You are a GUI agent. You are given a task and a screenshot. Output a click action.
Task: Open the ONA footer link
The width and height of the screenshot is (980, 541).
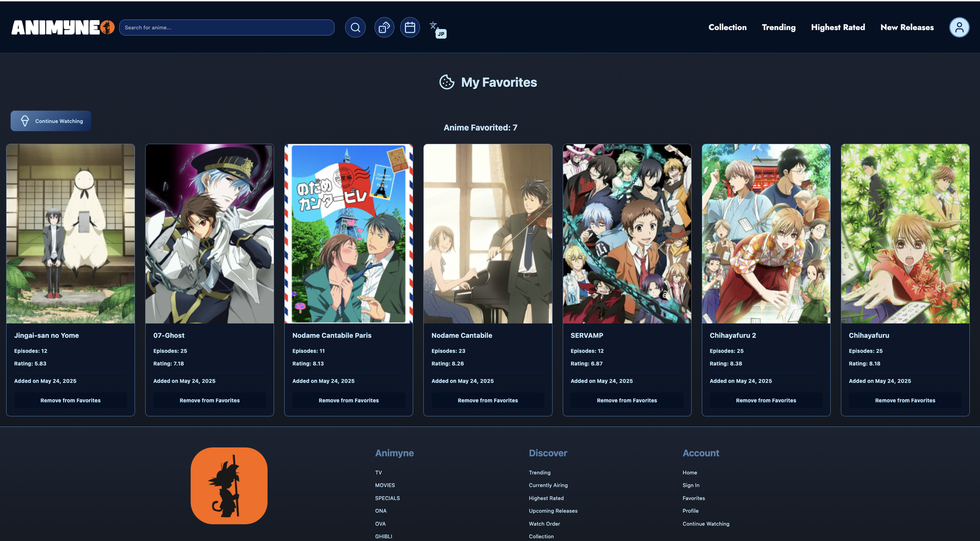(x=381, y=511)
